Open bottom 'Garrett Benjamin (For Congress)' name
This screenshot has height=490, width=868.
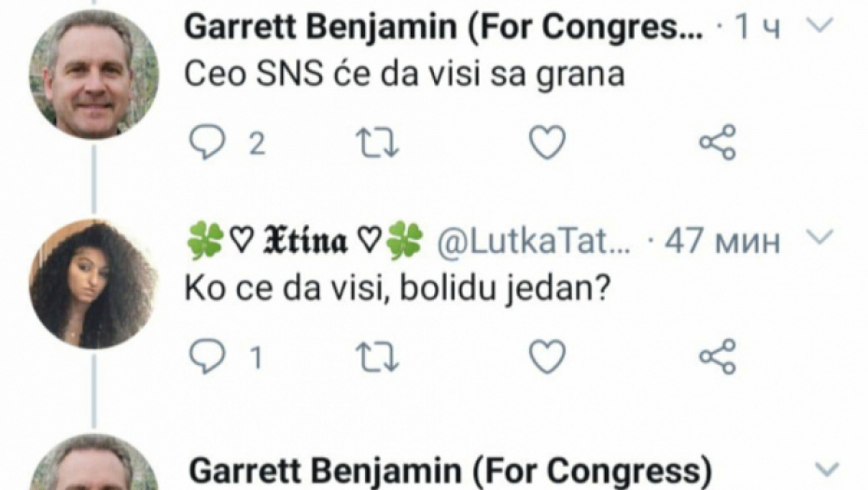451,469
